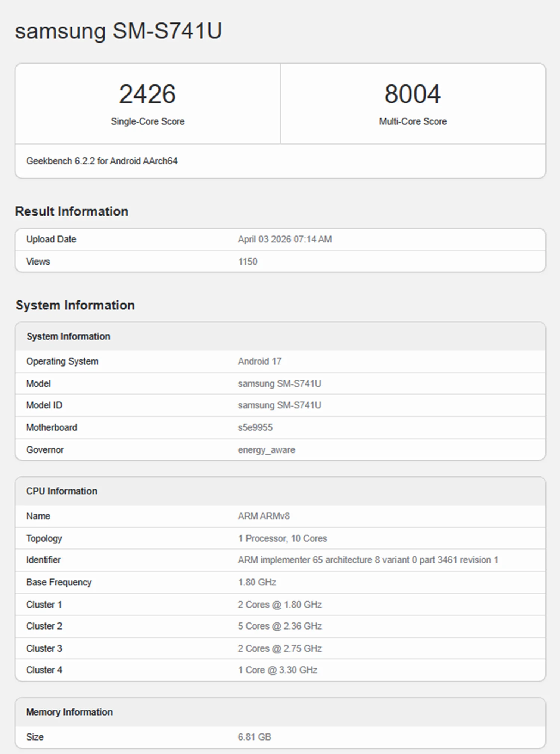This screenshot has width=560, height=754.
Task: Click the CPU 'Name' row label
Action: click(x=38, y=516)
